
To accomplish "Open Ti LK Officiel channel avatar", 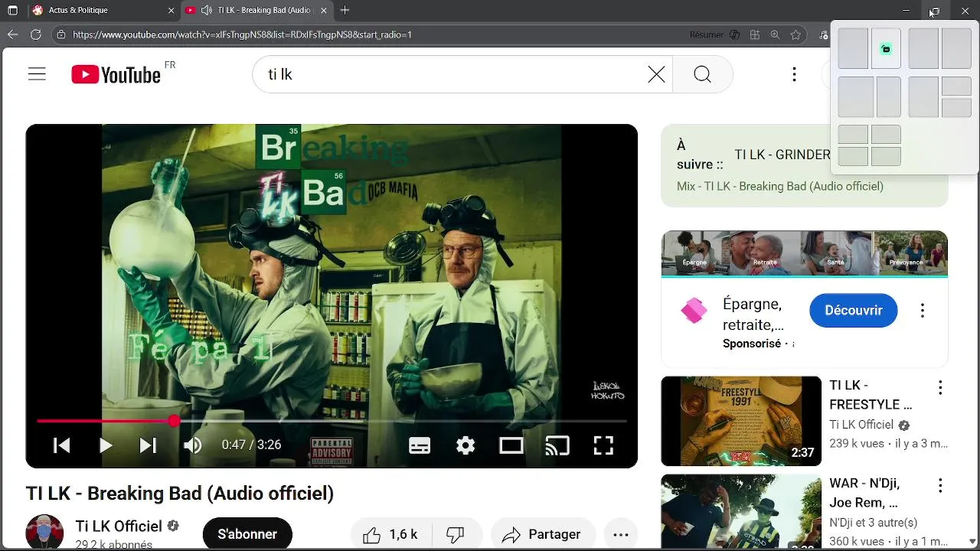I will click(44, 533).
